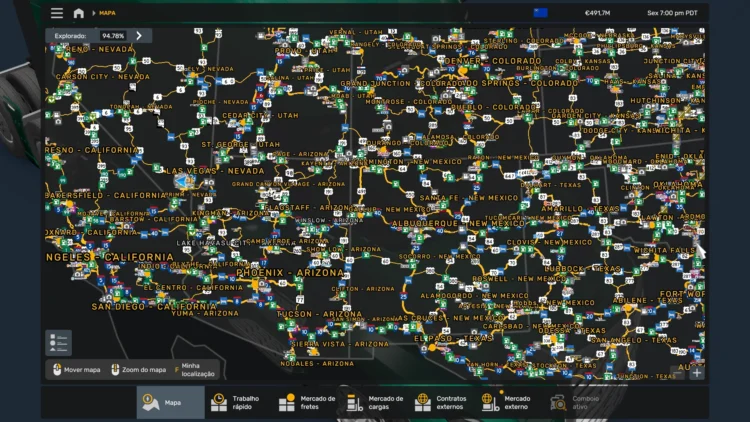Select SAN ANGELO - TEXAS label
The width and height of the screenshot is (750, 422).
coord(634,340)
